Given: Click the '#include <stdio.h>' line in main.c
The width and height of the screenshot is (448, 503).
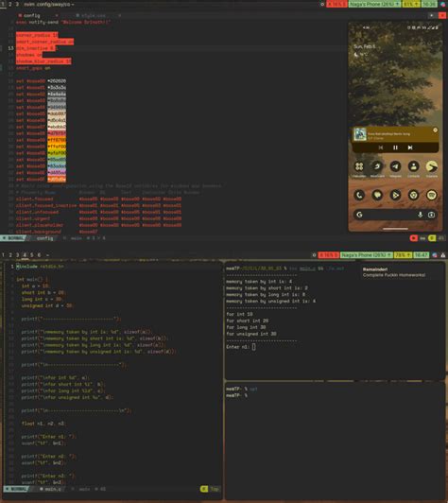Looking at the screenshot, I should point(40,267).
